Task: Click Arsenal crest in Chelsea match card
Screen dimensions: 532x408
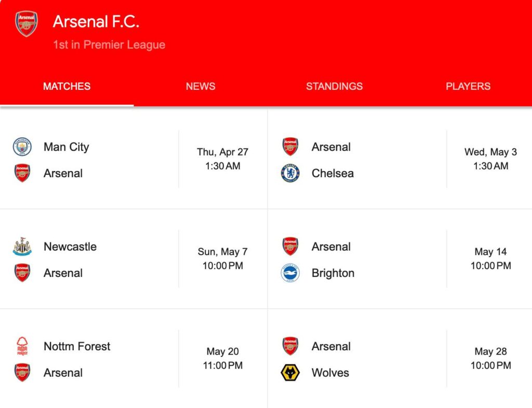Action: click(290, 147)
